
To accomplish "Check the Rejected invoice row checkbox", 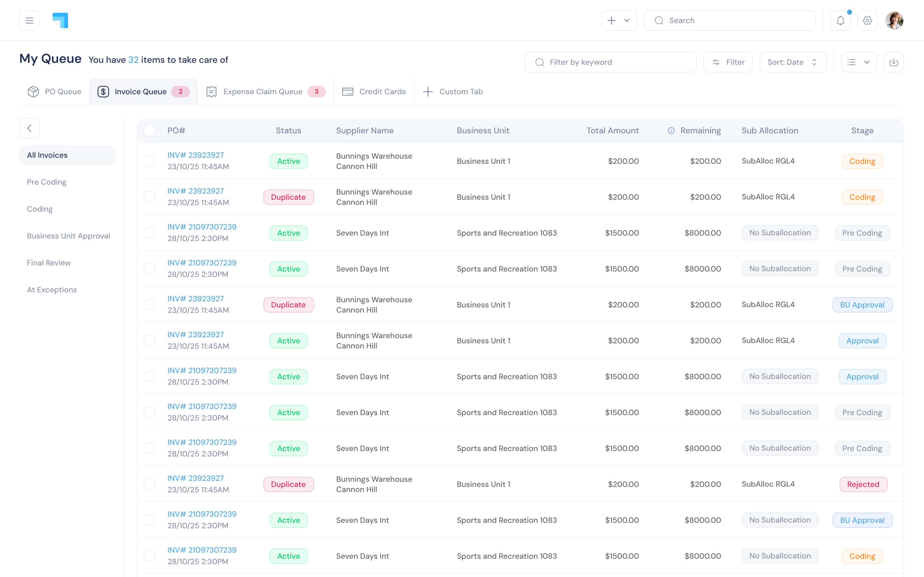I will pos(150,484).
